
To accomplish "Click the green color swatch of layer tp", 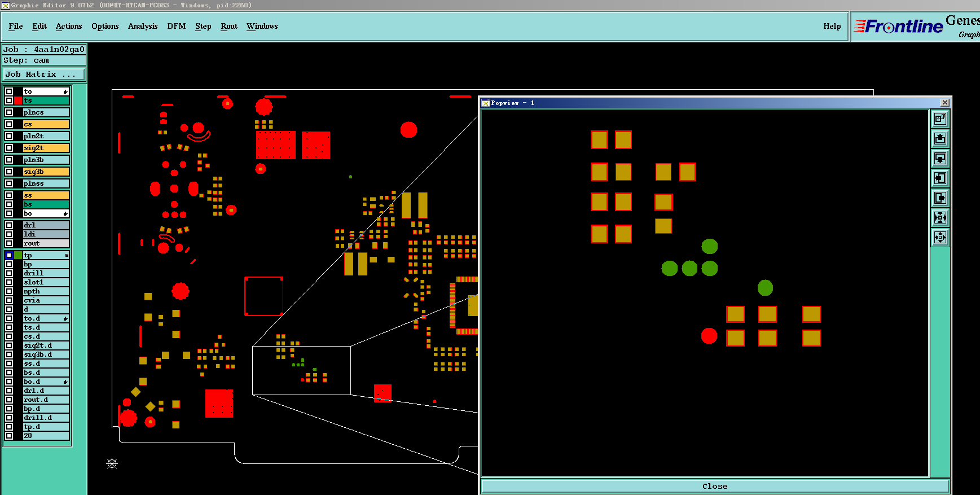I will 18,255.
